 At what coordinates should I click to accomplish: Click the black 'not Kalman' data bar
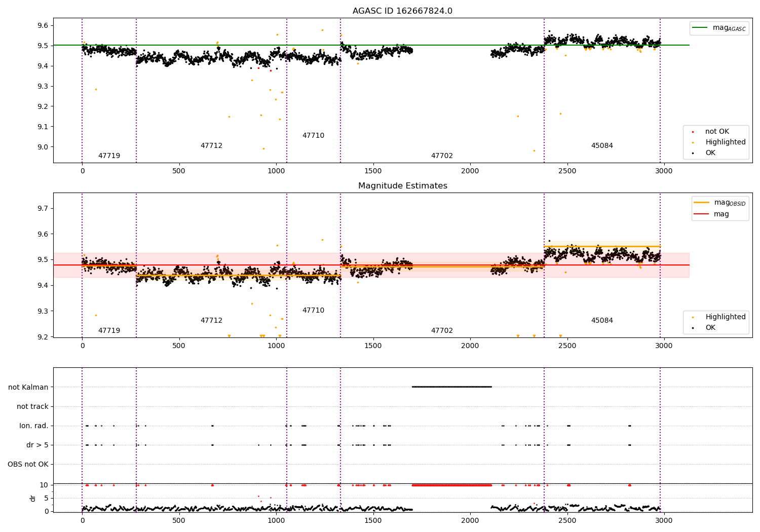(452, 387)
